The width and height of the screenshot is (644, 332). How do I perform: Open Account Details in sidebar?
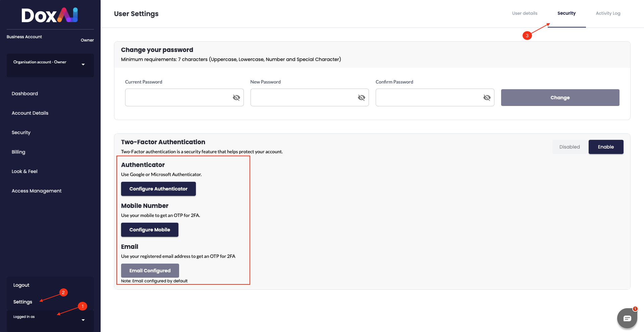pyautogui.click(x=30, y=113)
